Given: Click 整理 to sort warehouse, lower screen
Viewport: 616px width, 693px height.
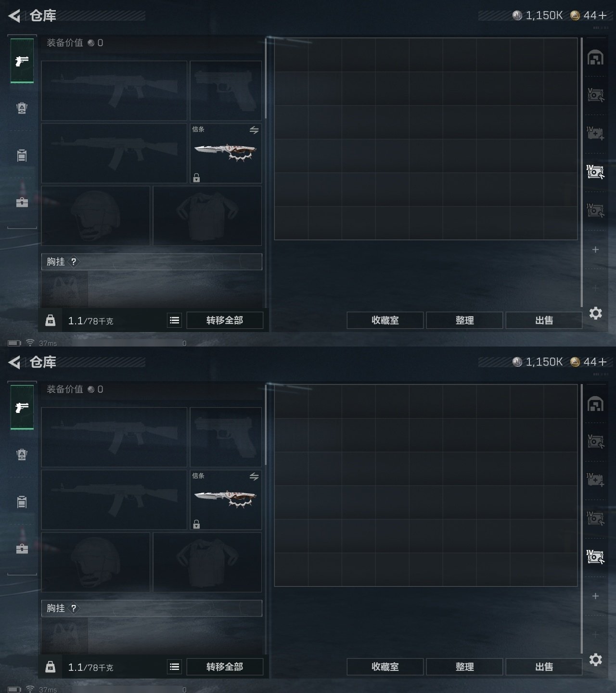Looking at the screenshot, I should 464,667.
